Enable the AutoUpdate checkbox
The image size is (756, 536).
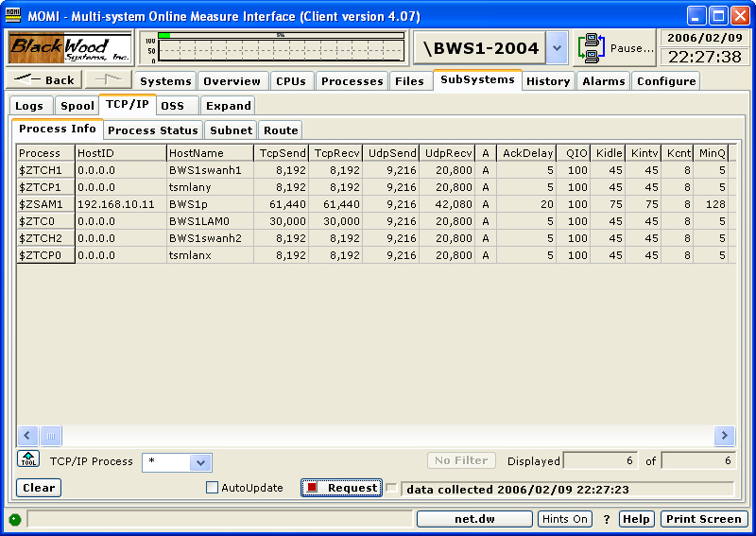pyautogui.click(x=213, y=488)
